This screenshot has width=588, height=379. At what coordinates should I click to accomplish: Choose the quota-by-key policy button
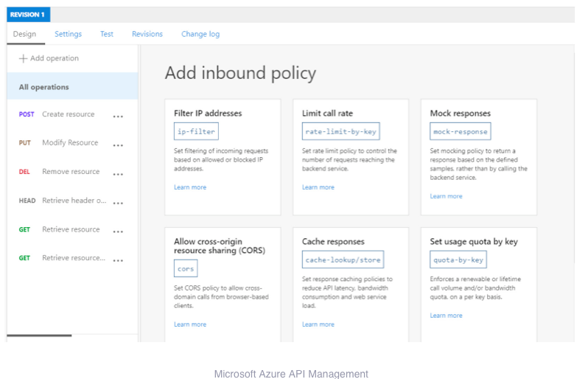[x=458, y=260]
